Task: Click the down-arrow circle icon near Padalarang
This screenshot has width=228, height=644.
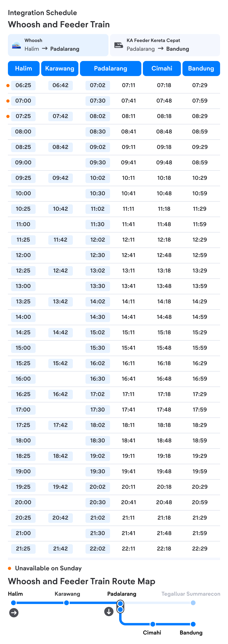Action: point(109,612)
